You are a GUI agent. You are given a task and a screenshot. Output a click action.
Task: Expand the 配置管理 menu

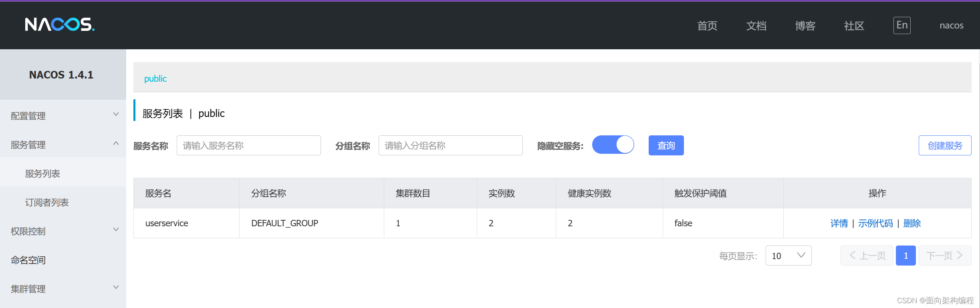(63, 116)
